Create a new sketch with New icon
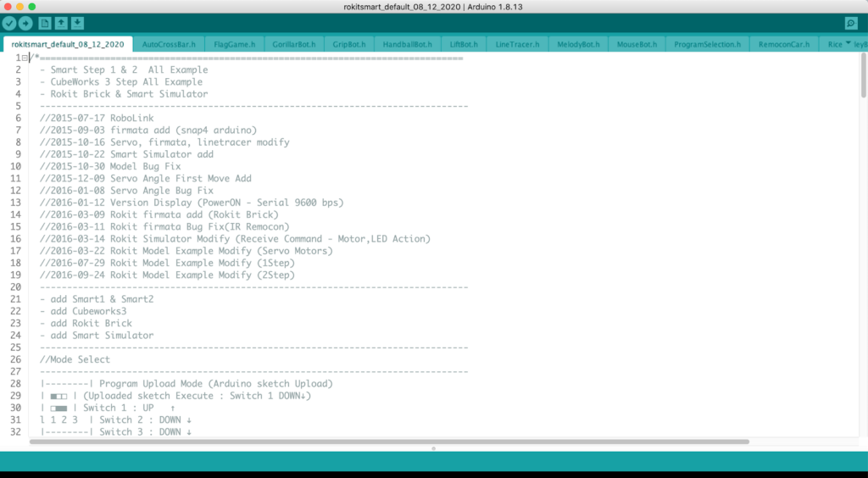 [x=45, y=23]
